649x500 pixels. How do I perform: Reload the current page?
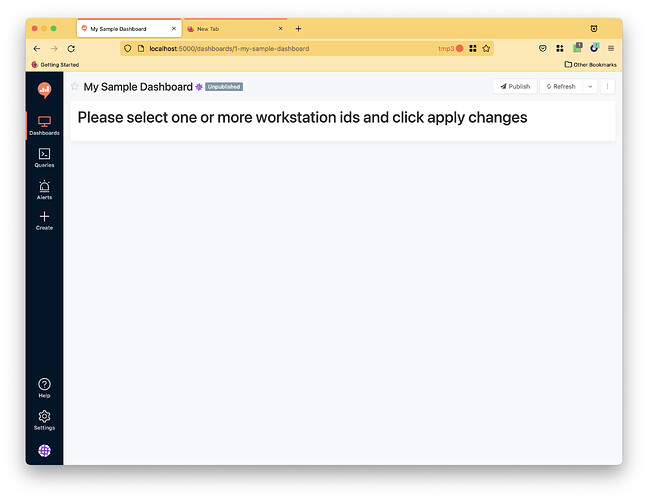[x=71, y=48]
